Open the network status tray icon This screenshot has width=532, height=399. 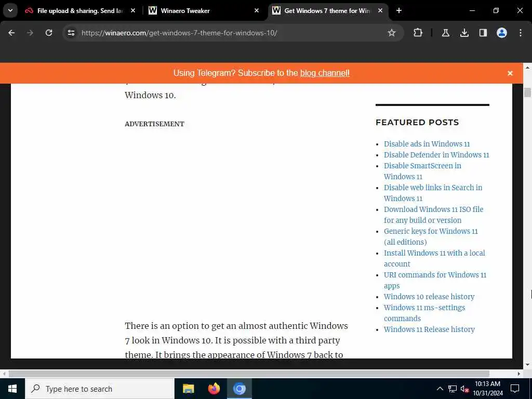coord(453,389)
